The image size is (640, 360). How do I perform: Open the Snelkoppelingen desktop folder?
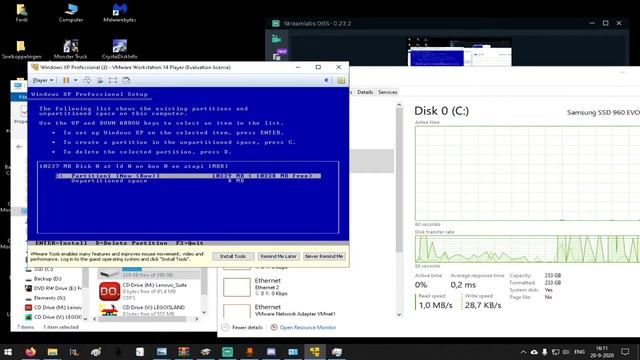(x=22, y=49)
